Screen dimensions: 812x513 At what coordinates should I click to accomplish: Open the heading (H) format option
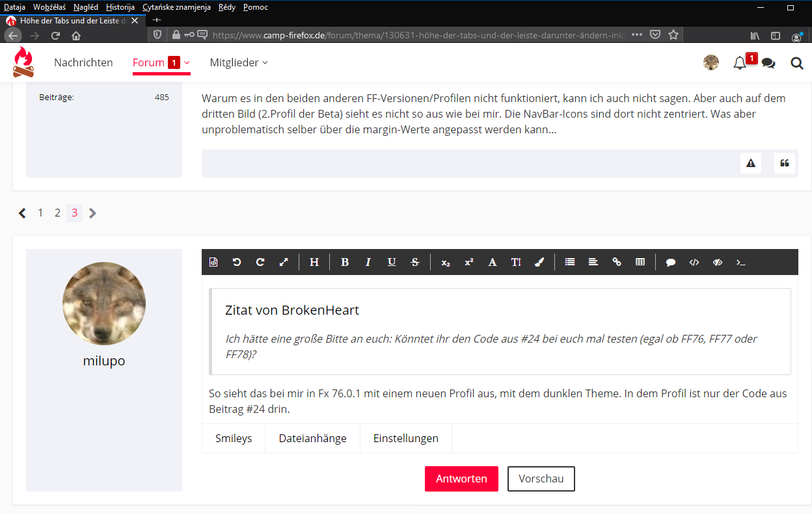(x=314, y=262)
